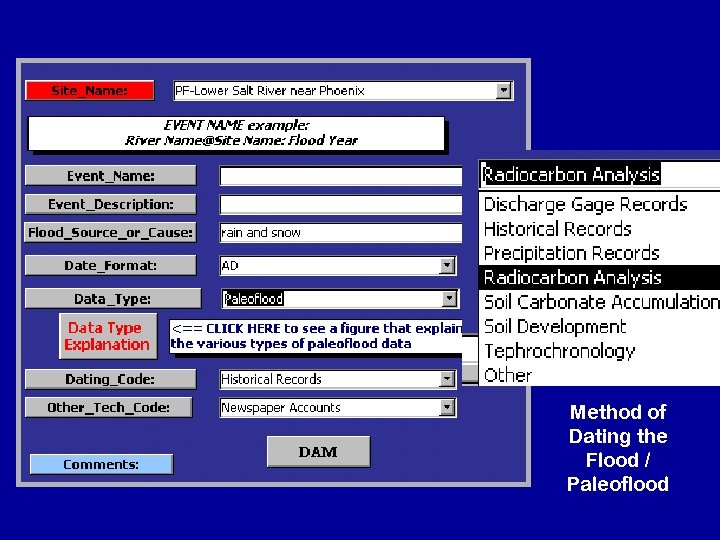The width and height of the screenshot is (720, 540).
Task: Open the Site_Name dropdown arrow
Action: (x=504, y=90)
